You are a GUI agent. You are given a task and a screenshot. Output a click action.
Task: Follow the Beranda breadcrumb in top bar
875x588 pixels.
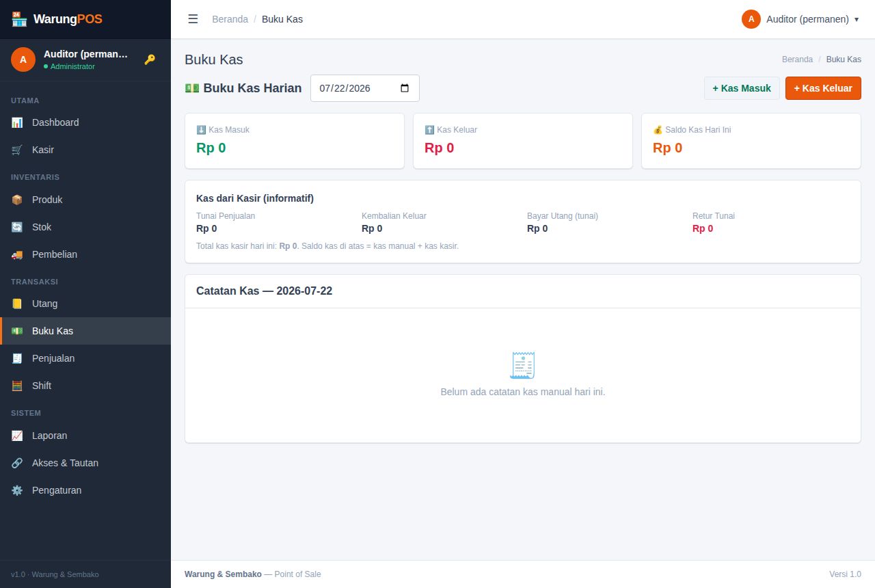[x=230, y=19]
